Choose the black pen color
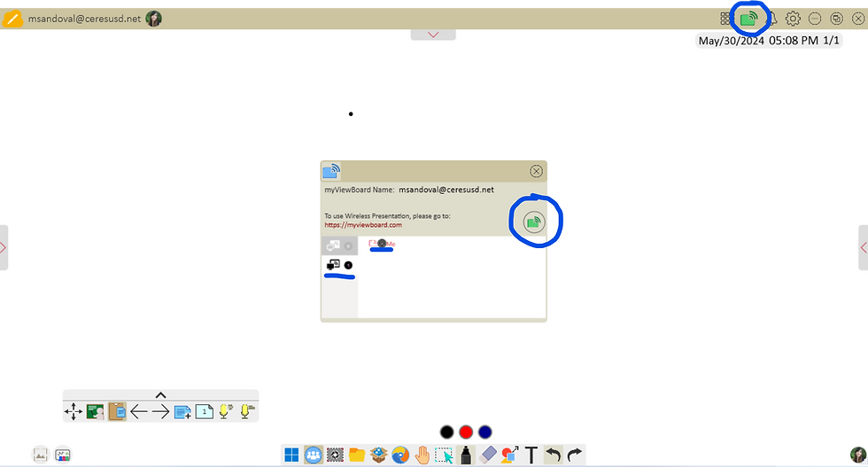This screenshot has height=467, width=868. tap(446, 432)
